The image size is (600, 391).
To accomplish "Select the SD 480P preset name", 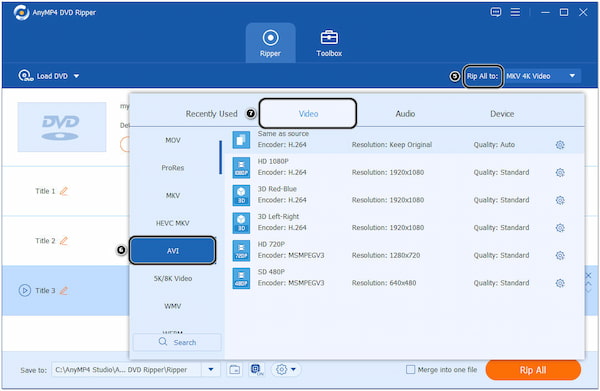I will pyautogui.click(x=271, y=272).
